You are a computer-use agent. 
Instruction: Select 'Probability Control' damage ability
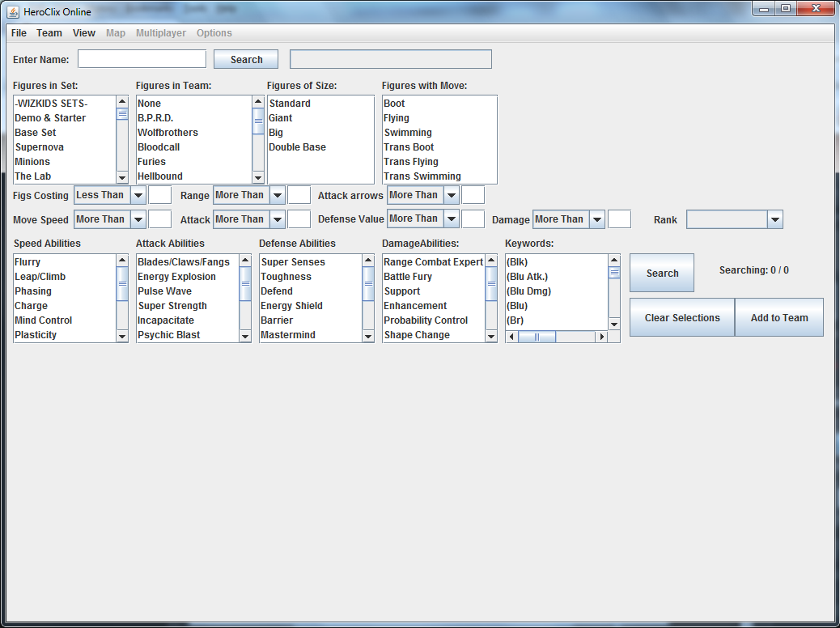434,320
